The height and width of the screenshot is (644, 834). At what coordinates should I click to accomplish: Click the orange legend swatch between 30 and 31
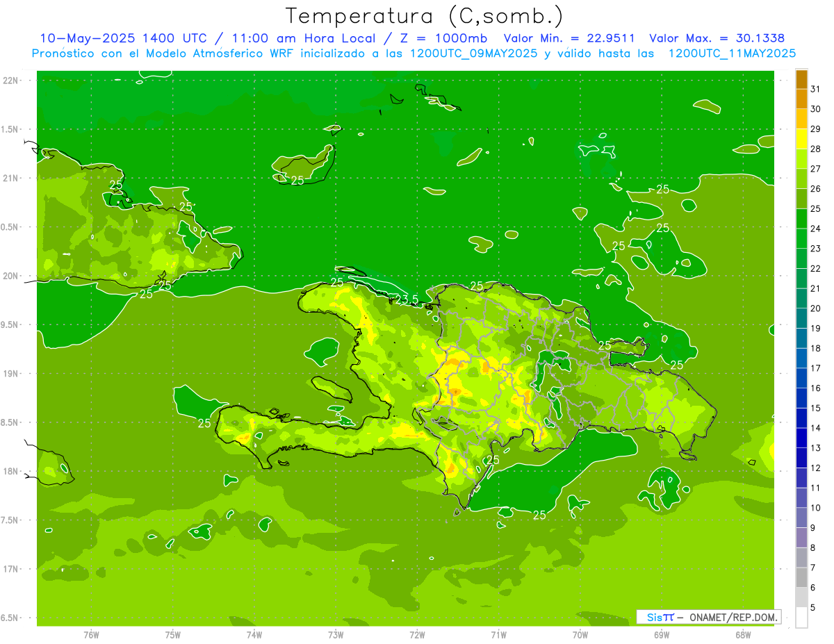point(801,99)
